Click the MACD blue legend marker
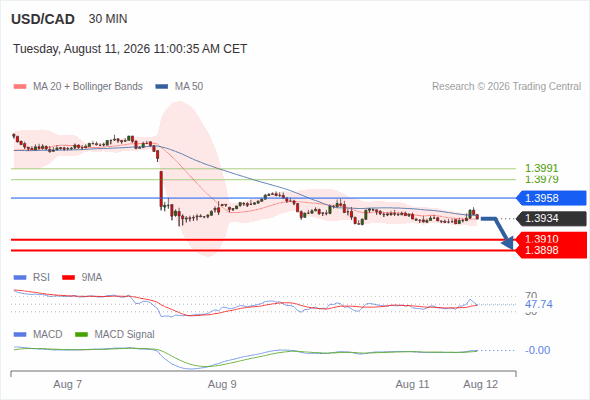 point(20,335)
